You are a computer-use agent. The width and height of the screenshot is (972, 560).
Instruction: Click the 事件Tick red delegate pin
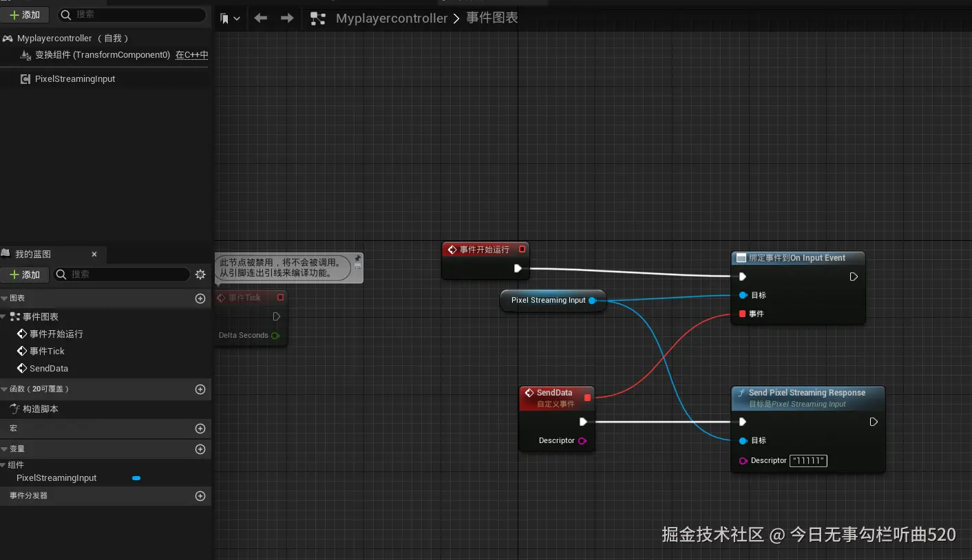[280, 298]
